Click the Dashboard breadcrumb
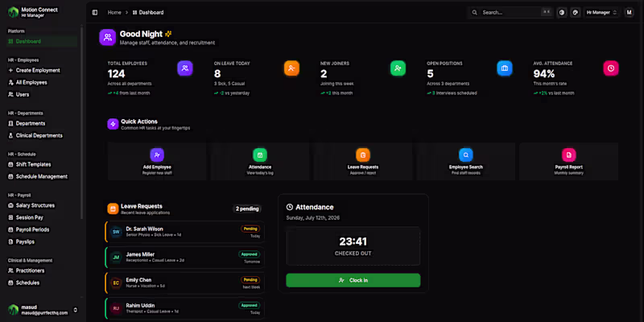The width and height of the screenshot is (644, 322). point(148,12)
